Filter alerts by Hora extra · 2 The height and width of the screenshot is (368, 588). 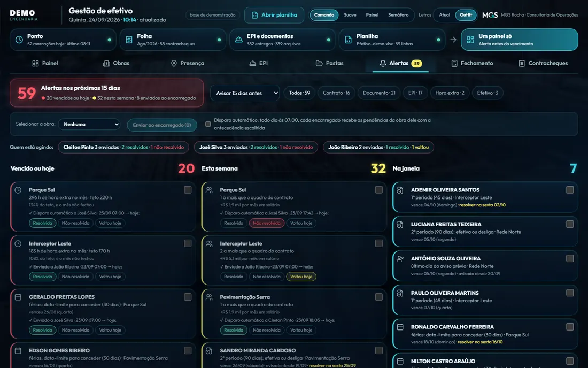click(450, 93)
